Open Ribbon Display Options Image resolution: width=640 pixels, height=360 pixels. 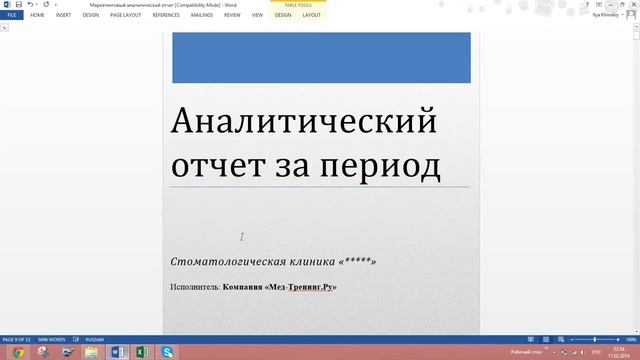599,4
